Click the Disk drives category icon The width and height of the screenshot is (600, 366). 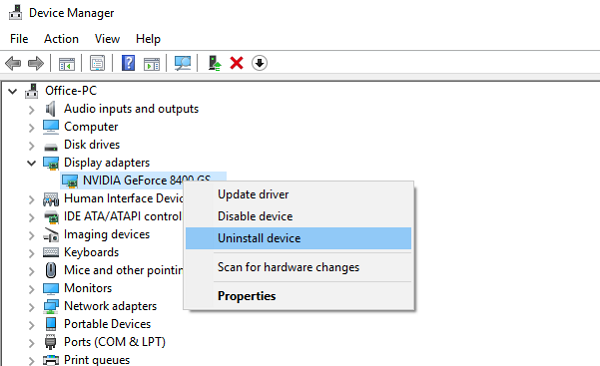(51, 147)
